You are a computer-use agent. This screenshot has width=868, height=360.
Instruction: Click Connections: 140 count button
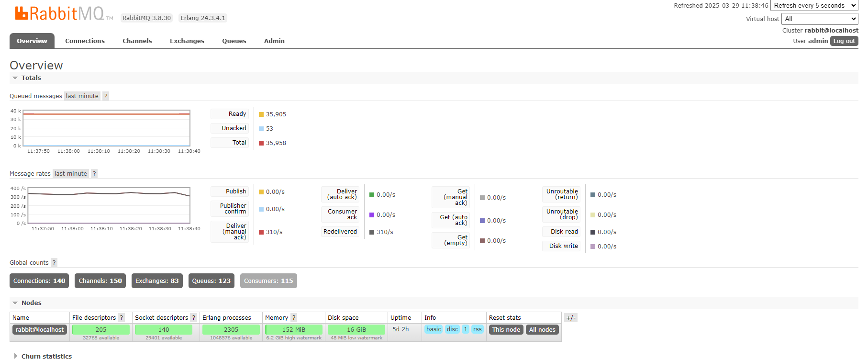39,281
